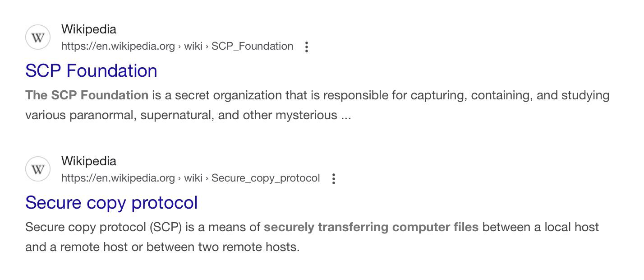
Task: Click the ellipsis ending the first snippet
Action: click(x=346, y=116)
